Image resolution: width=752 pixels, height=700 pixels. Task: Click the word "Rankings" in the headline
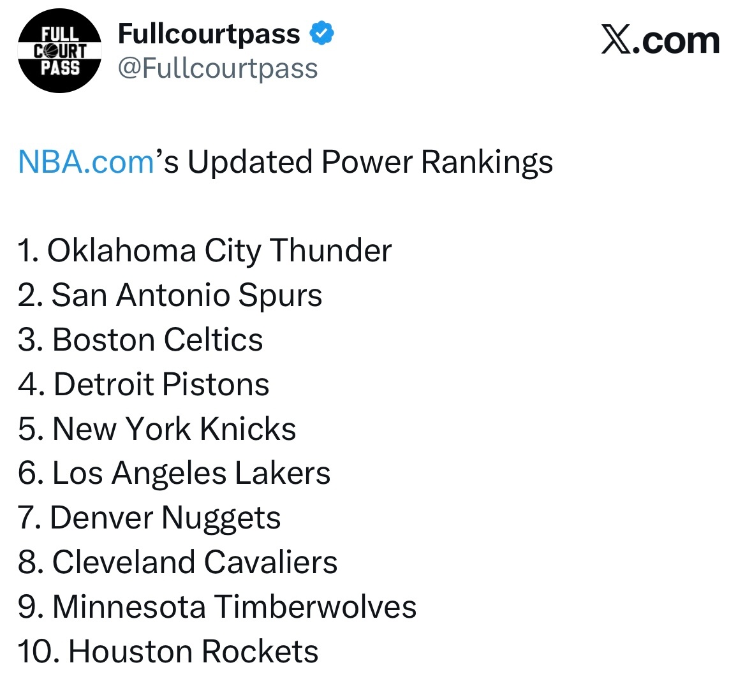pos(487,162)
